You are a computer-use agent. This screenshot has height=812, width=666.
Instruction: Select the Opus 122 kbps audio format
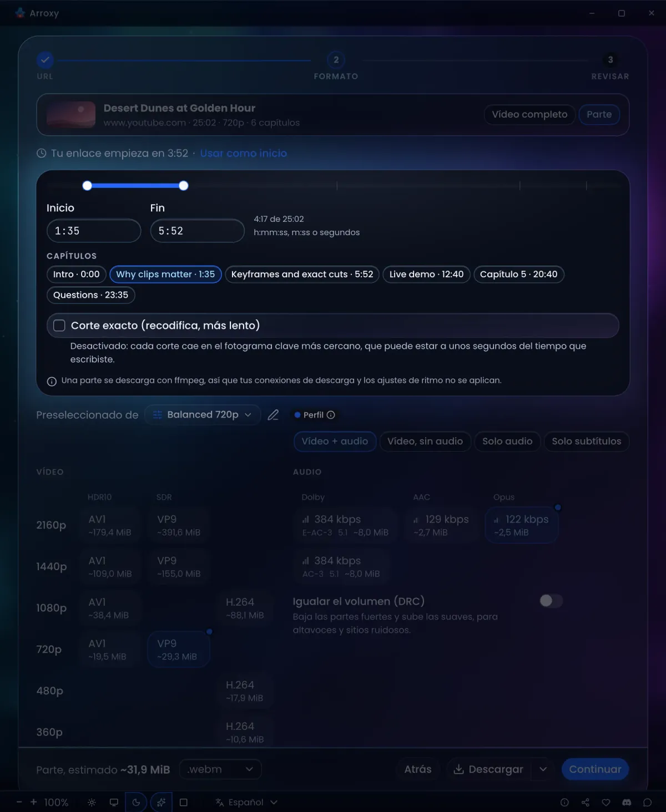522,526
